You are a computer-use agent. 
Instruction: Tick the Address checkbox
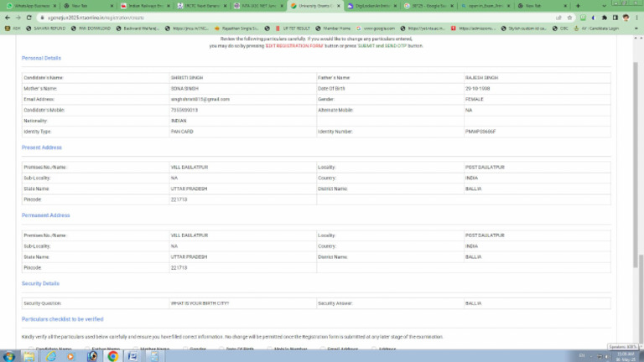point(374,349)
